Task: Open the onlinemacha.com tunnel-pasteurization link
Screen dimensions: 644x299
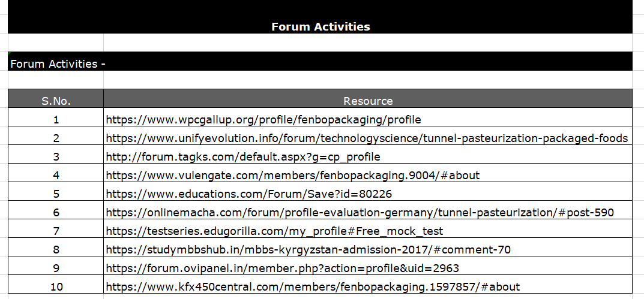Action: [360, 213]
